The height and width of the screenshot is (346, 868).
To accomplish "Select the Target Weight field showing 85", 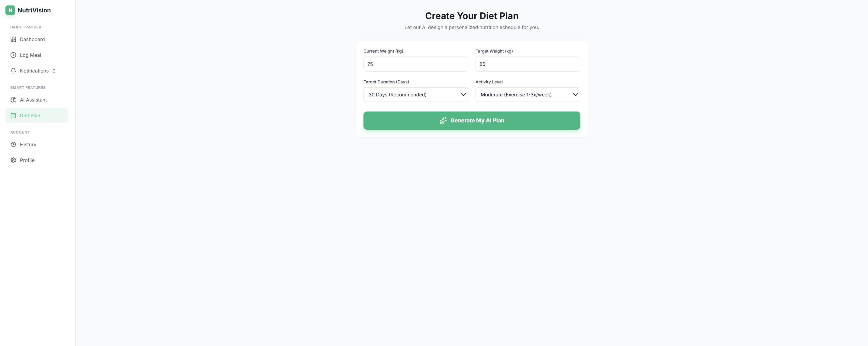I will pyautogui.click(x=528, y=64).
